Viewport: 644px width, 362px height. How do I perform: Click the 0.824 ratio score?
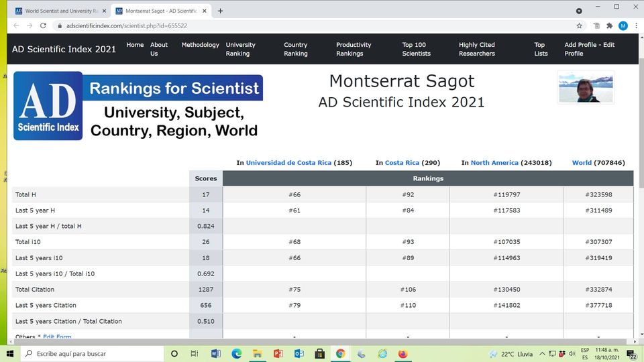point(206,226)
